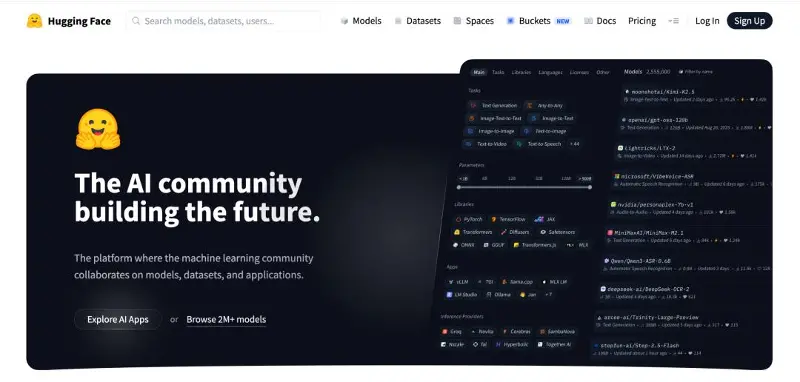The height and width of the screenshot is (382, 800).
Task: Click the Hugging Face emoji logo in header
Action: (35, 21)
